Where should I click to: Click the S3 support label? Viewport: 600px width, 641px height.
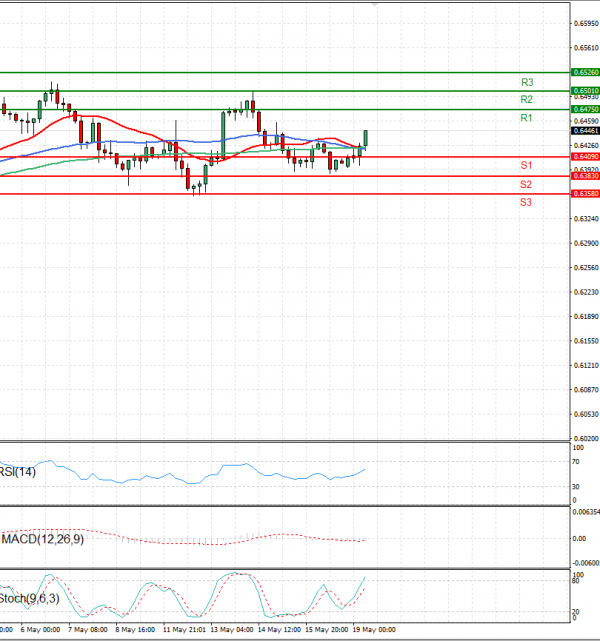526,202
